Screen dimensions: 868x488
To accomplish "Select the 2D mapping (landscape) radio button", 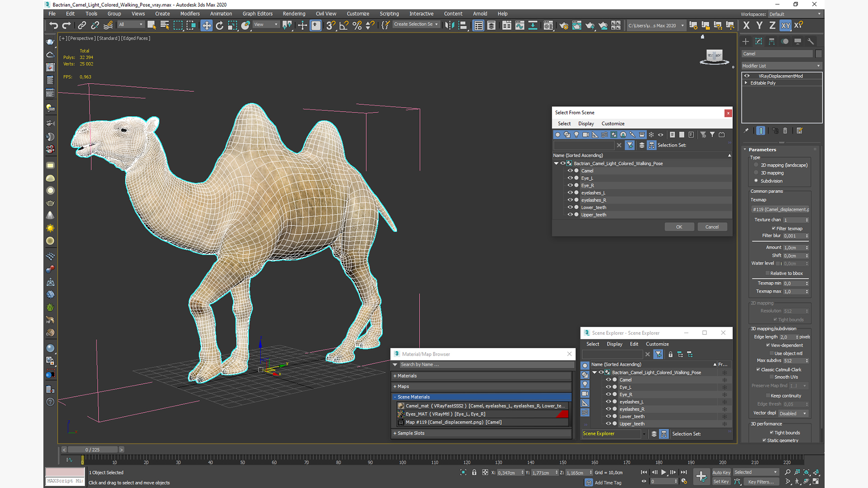I will pyautogui.click(x=756, y=165).
